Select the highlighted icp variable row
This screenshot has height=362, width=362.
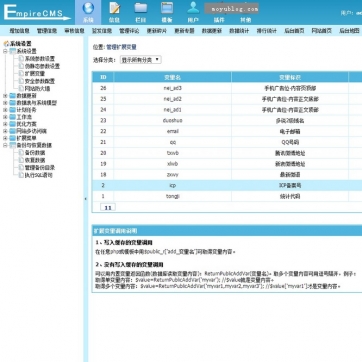coord(227,185)
